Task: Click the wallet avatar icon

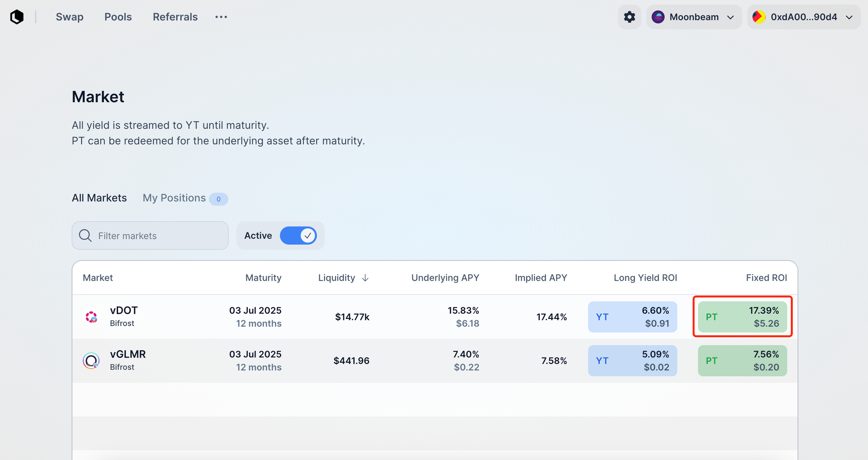Action: coord(759,17)
